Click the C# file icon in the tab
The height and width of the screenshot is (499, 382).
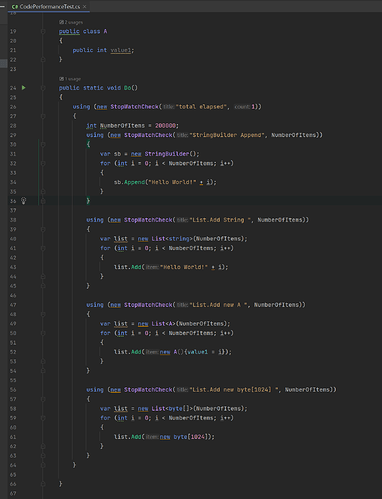(x=15, y=6)
